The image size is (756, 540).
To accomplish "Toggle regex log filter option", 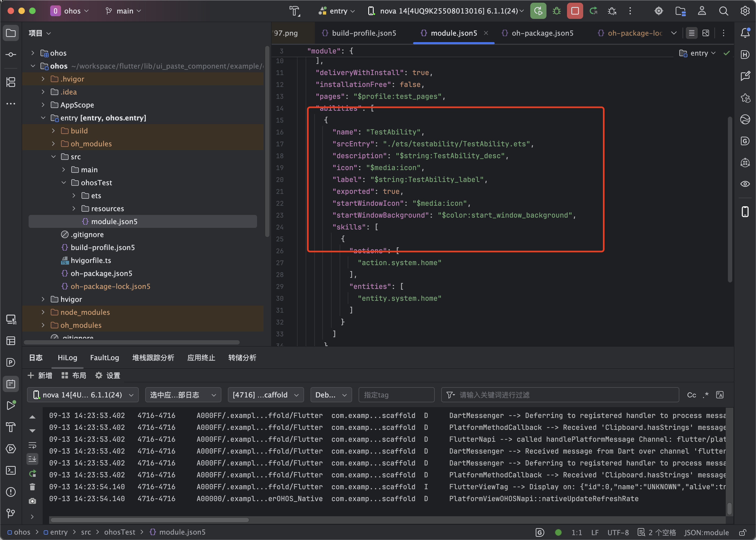I will click(x=706, y=395).
